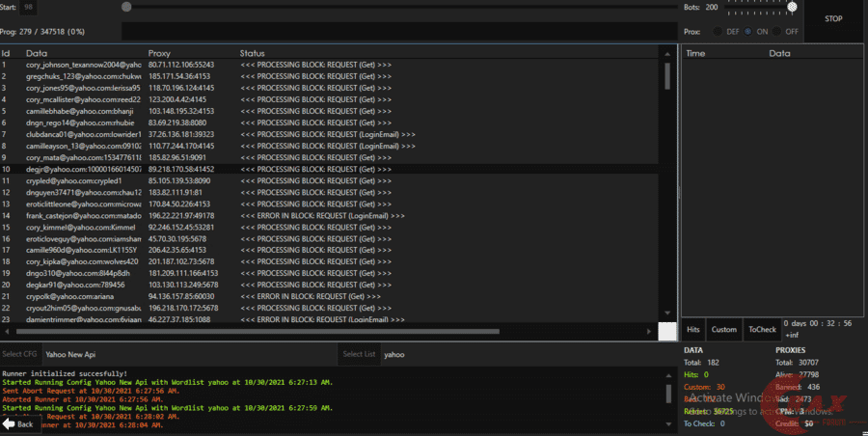Select row with proxy 183.82.111.91:81

coord(330,192)
